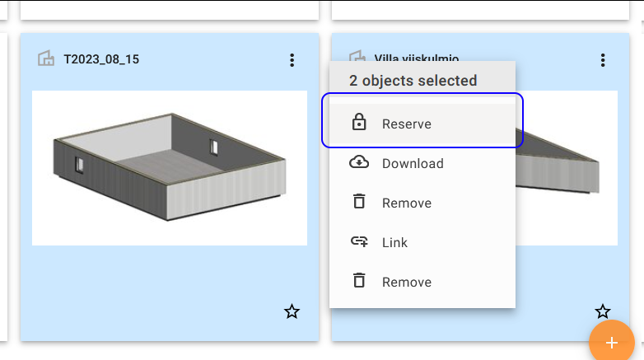Click the Remove entry directly below Download

click(407, 203)
